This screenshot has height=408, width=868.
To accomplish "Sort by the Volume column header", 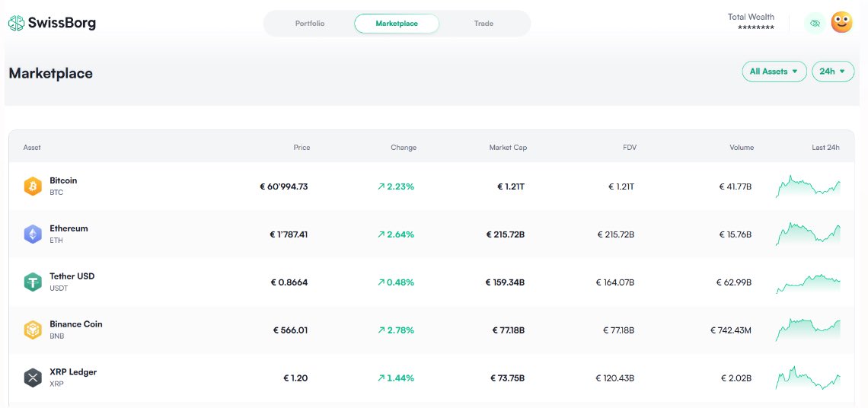I will coord(742,148).
